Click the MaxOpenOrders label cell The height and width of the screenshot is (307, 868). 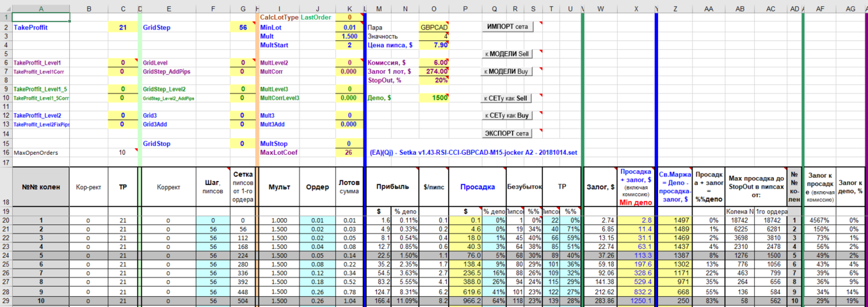tap(40, 153)
